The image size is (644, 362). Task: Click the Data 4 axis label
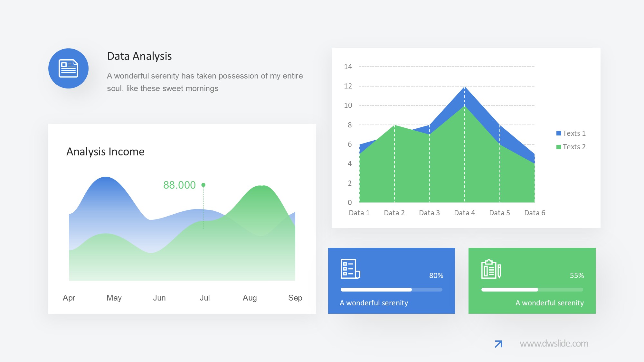464,213
